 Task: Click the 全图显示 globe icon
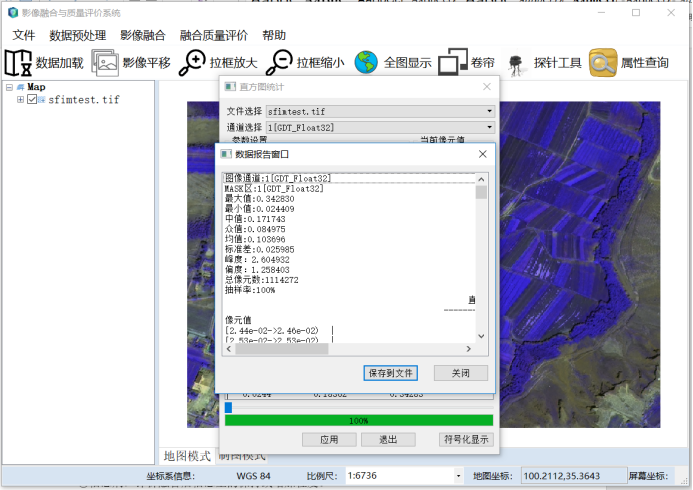click(x=366, y=62)
